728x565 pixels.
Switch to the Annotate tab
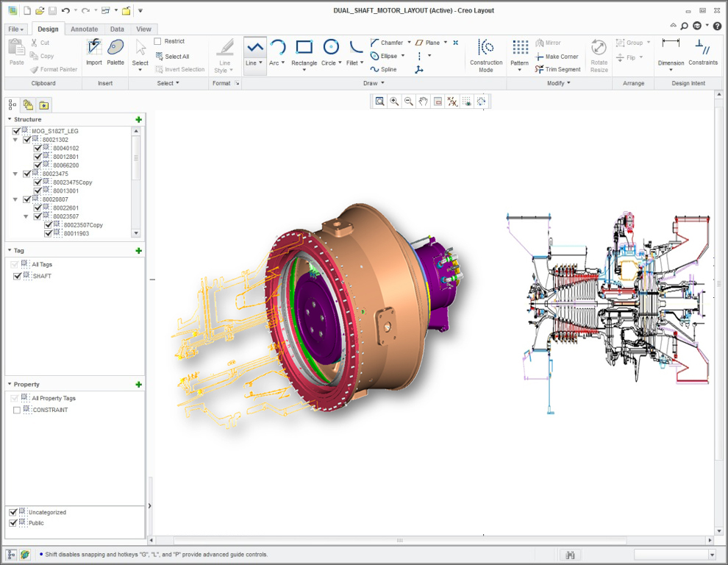pos(84,29)
